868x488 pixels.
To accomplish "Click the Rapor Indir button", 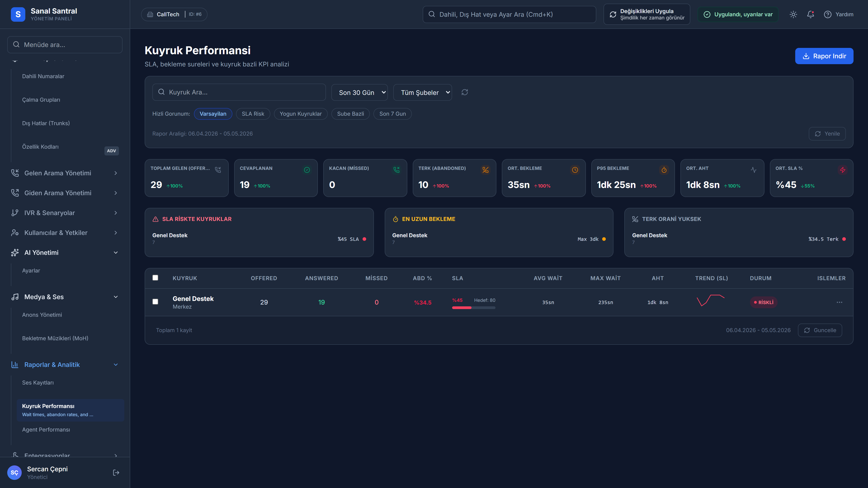I will tap(824, 56).
